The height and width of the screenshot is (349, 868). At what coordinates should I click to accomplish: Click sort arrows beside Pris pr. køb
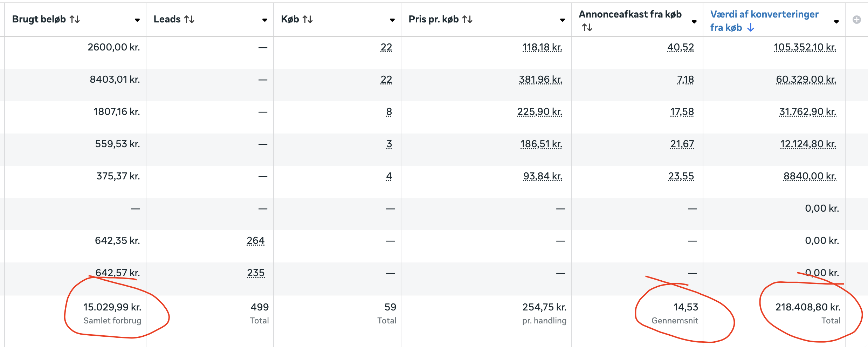(x=467, y=20)
